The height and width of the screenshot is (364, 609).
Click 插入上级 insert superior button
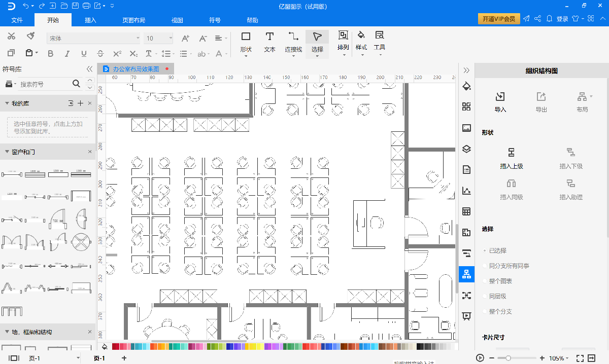coord(511,158)
